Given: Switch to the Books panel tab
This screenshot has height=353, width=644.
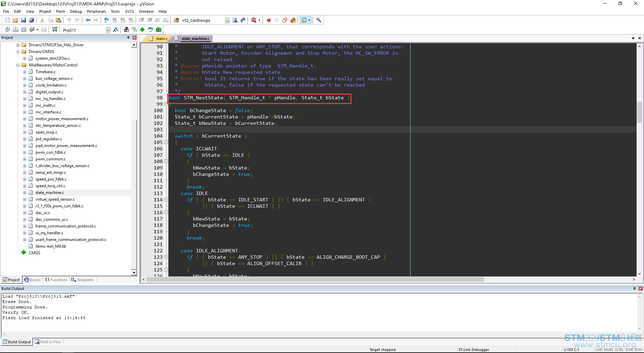Looking at the screenshot, I should click(32, 280).
